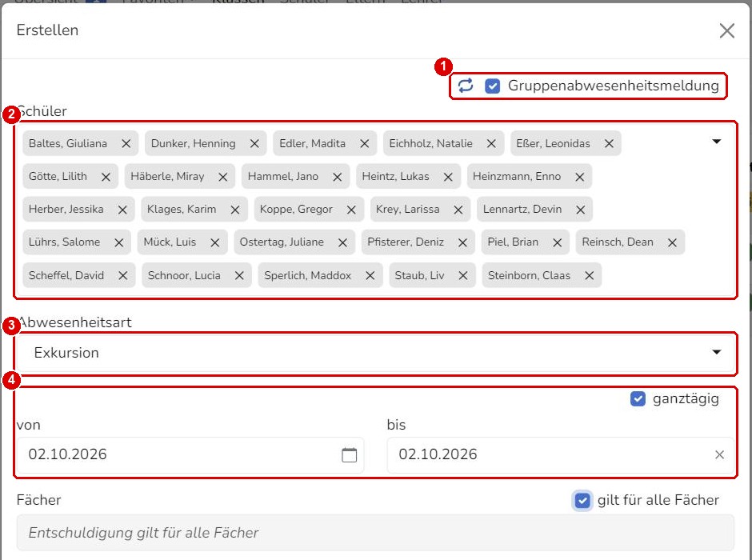752x560 pixels.
Task: Remove Dunker, Henning from the student list
Action: point(254,143)
